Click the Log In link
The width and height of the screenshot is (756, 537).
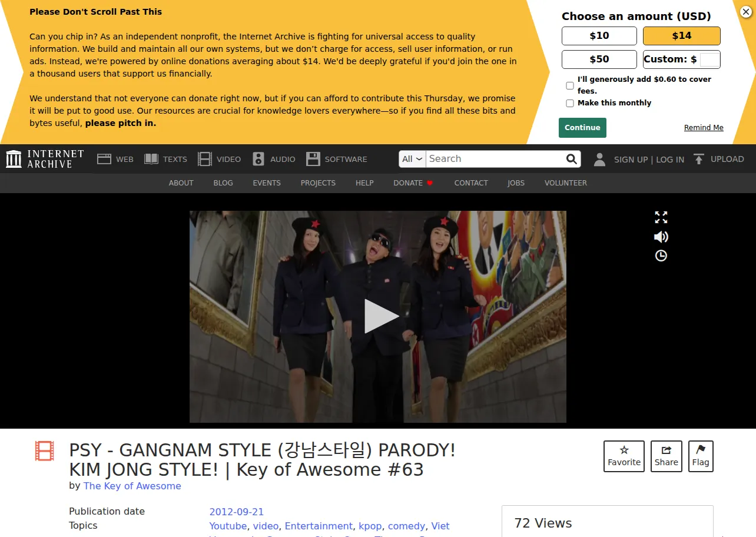[670, 159]
